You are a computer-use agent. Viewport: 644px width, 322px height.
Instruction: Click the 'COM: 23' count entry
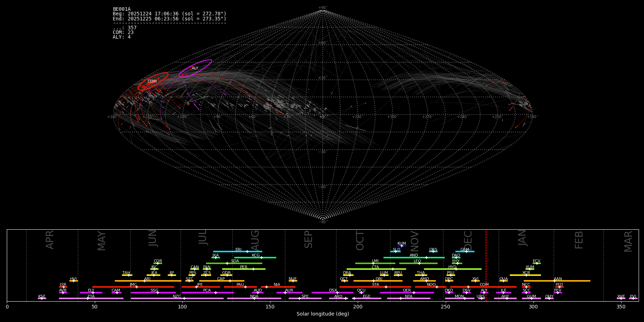[123, 33]
